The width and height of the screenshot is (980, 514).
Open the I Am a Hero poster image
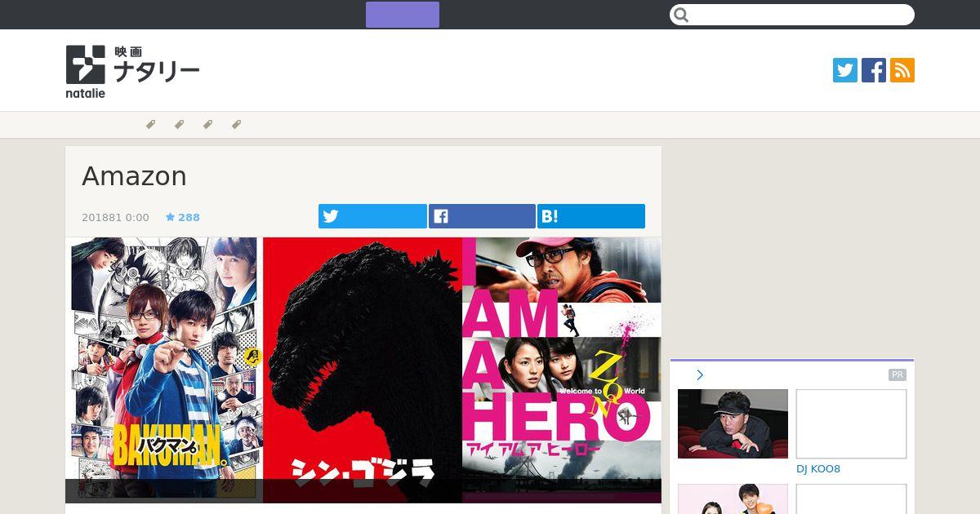(562, 370)
